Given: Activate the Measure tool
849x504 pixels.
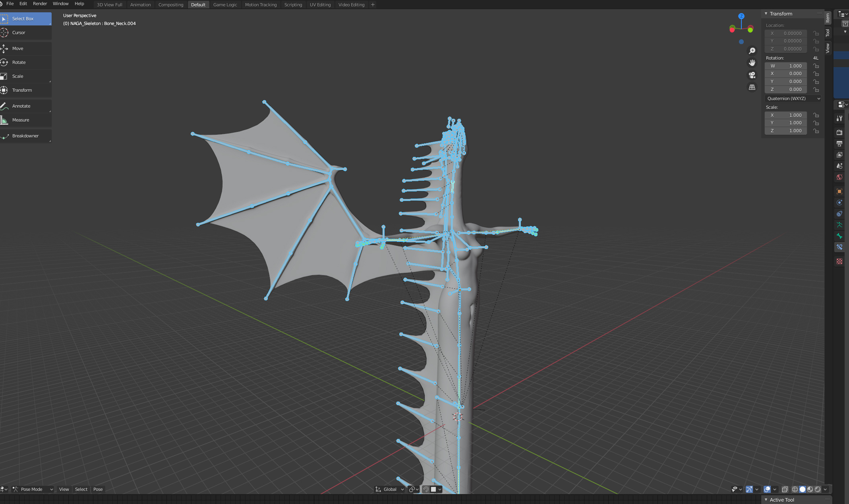Looking at the screenshot, I should click(x=20, y=120).
